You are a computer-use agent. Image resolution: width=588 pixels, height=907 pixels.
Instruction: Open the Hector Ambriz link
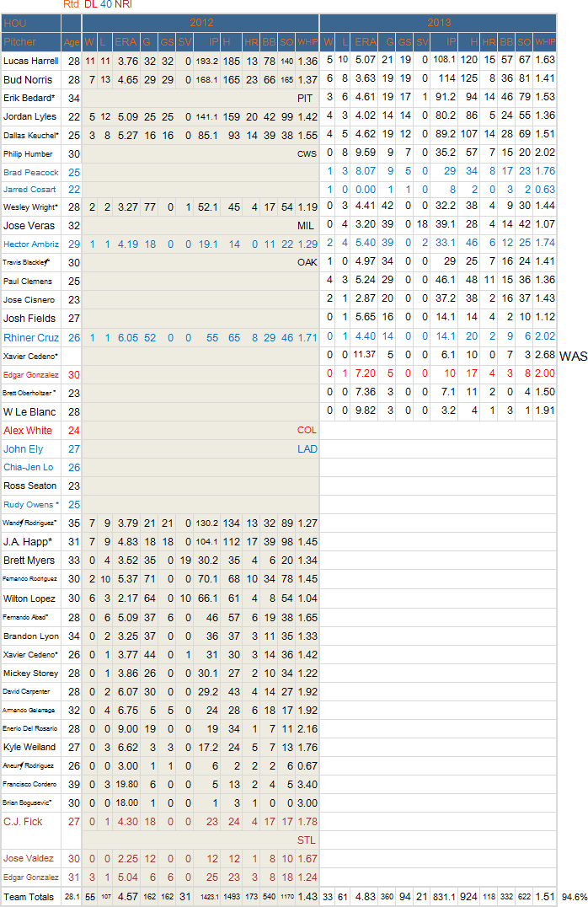coord(30,244)
